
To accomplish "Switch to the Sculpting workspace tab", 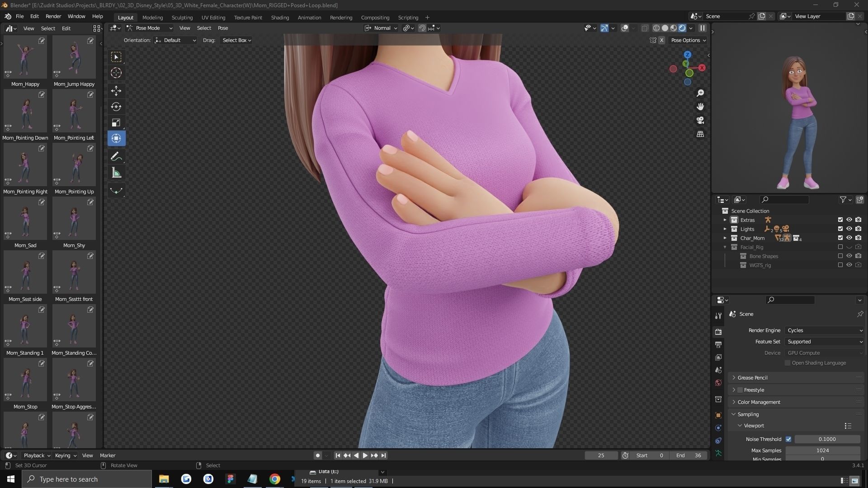I will pyautogui.click(x=182, y=18).
